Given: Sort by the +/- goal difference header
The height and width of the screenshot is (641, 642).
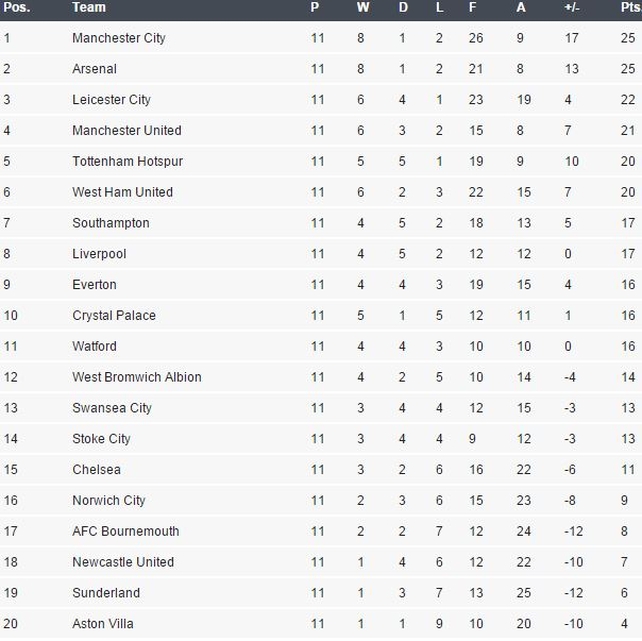Looking at the screenshot, I should (x=572, y=7).
